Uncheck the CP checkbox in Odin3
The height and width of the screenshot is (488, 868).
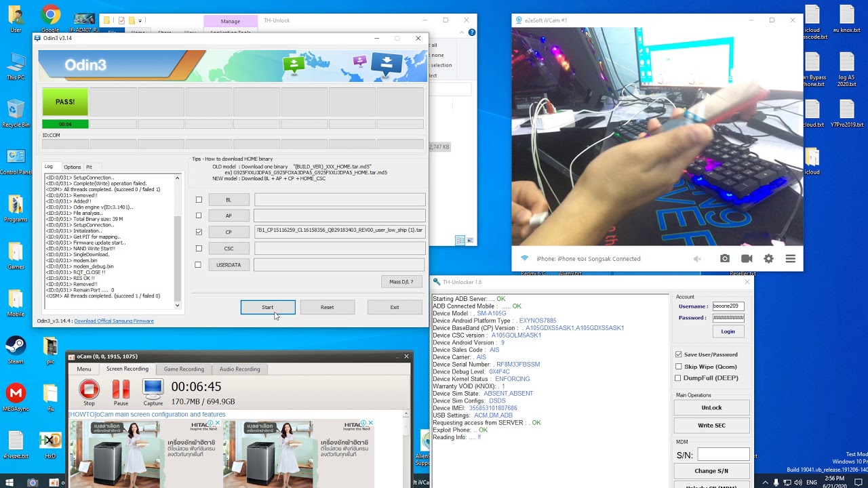pyautogui.click(x=199, y=232)
